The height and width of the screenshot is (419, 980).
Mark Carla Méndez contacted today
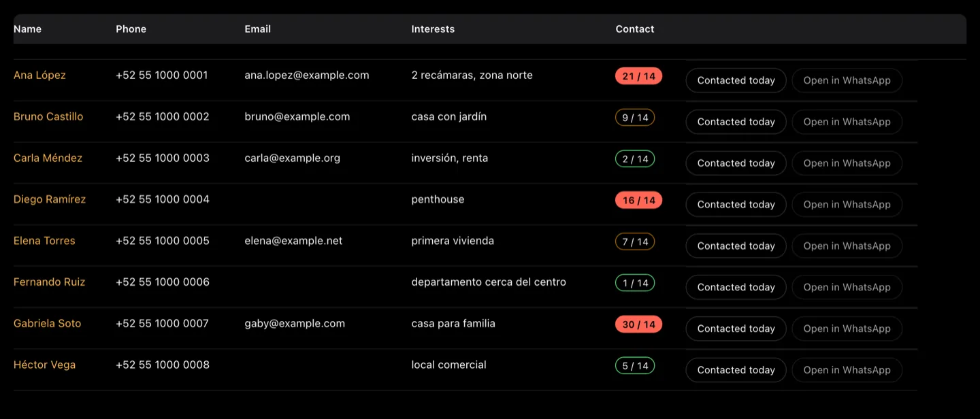point(736,163)
